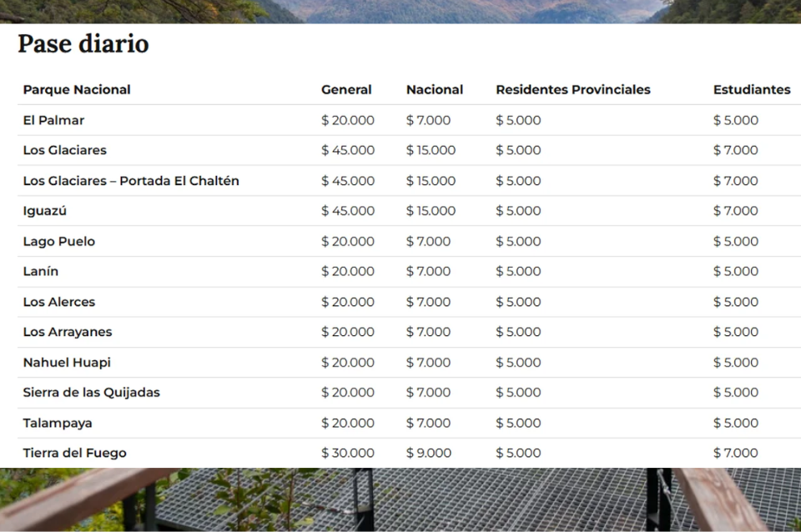Click the 'Los Alerces' park name
801x532 pixels.
tap(59, 302)
